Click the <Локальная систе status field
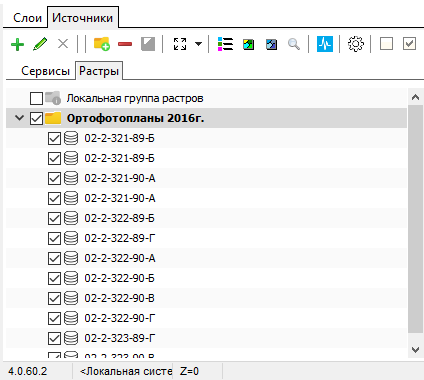 126,371
